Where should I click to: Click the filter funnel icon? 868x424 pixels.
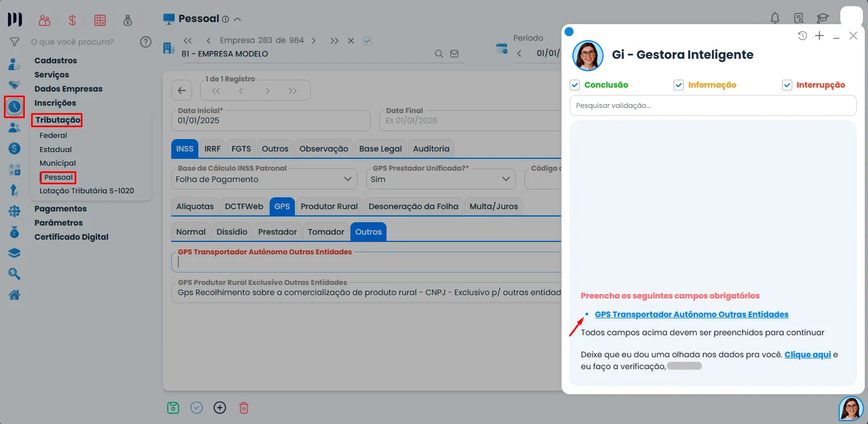(15, 42)
